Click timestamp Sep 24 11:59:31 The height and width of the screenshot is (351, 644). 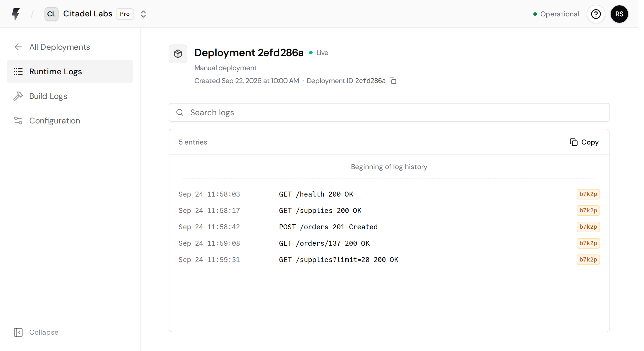click(209, 260)
